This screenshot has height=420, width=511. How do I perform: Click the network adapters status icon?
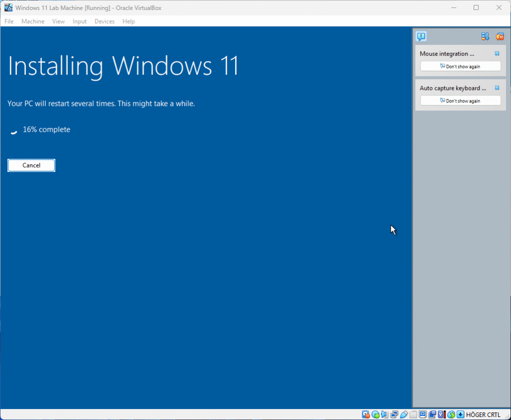[394, 415]
